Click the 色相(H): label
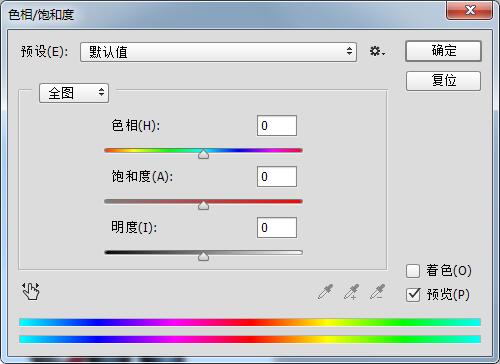The height and width of the screenshot is (364, 500). (136, 126)
